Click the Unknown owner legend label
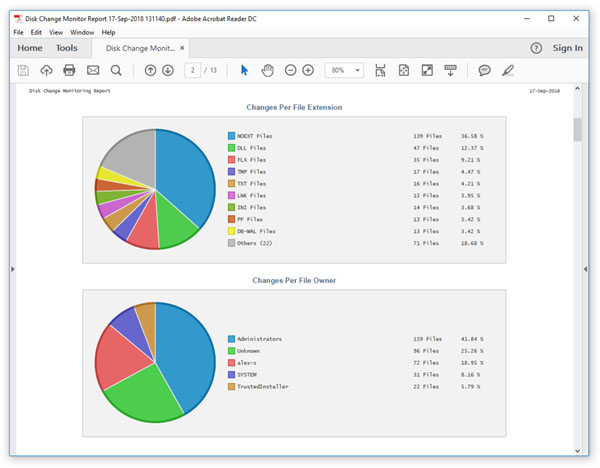600x468 pixels. (248, 351)
